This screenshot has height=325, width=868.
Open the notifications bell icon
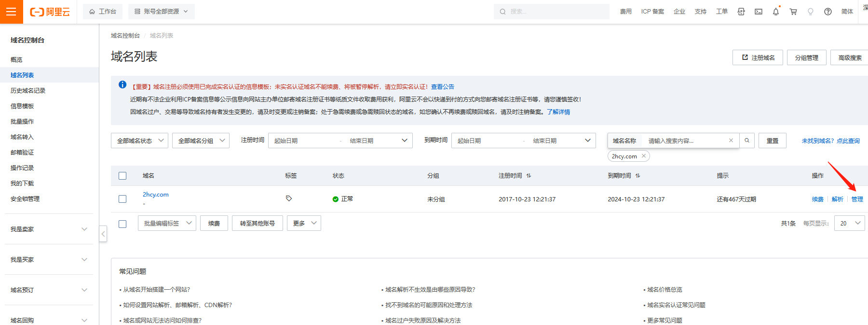776,12
